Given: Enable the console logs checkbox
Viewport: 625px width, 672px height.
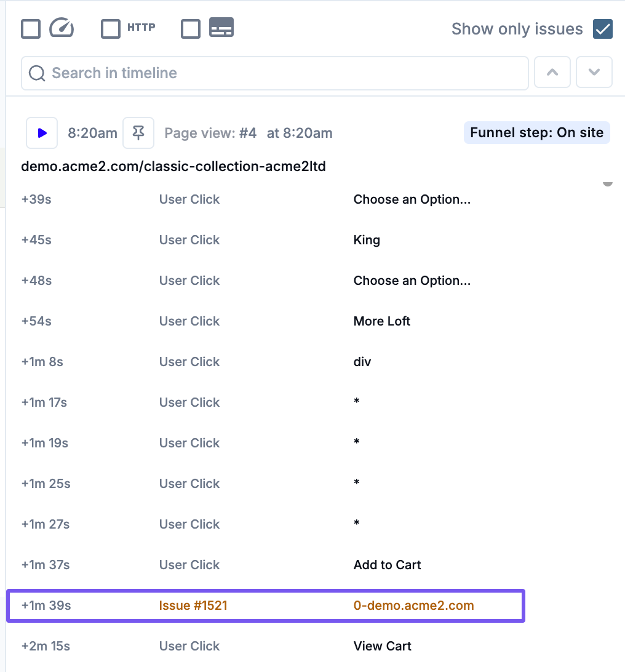Looking at the screenshot, I should [x=191, y=29].
